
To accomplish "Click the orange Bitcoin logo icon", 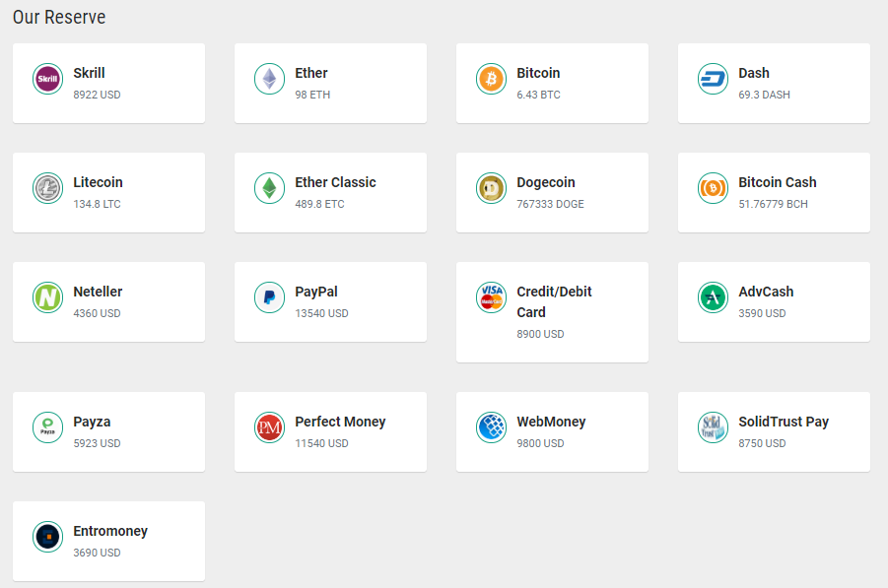I will click(x=491, y=79).
